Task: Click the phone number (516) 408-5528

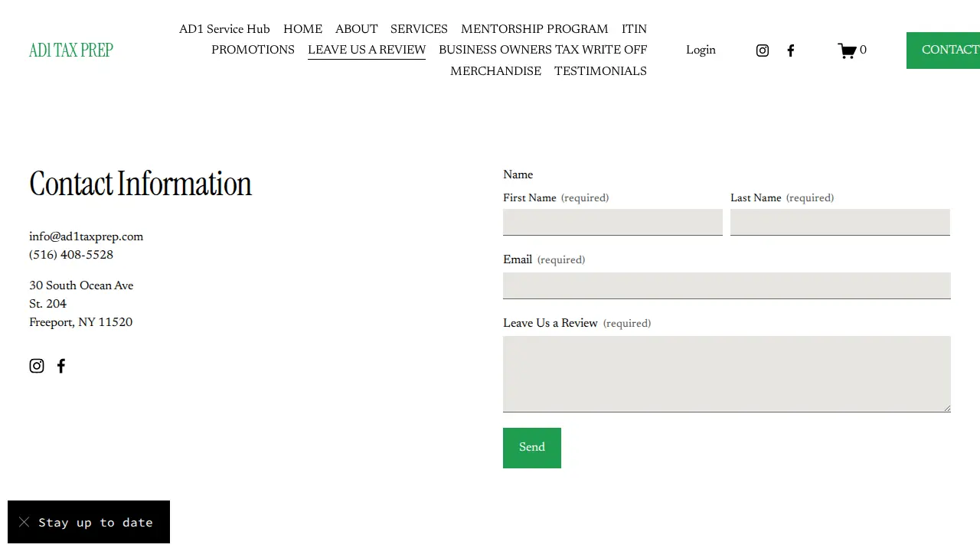Action: tap(71, 256)
